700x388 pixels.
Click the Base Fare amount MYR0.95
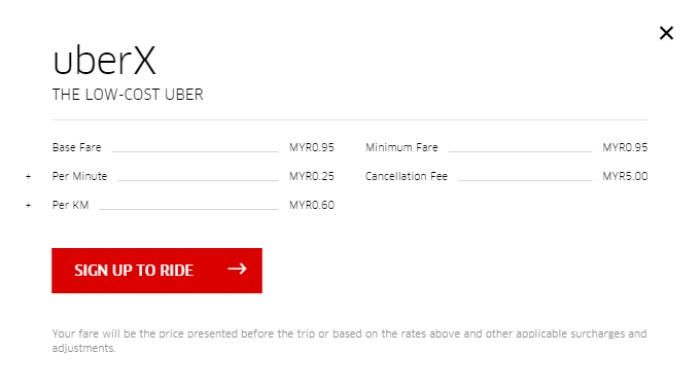[x=312, y=147]
